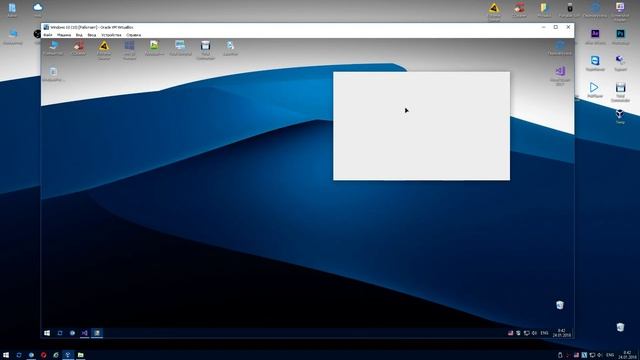Click the blank gray window in VM
Image resolution: width=640 pixels, height=360 pixels.
(421, 126)
